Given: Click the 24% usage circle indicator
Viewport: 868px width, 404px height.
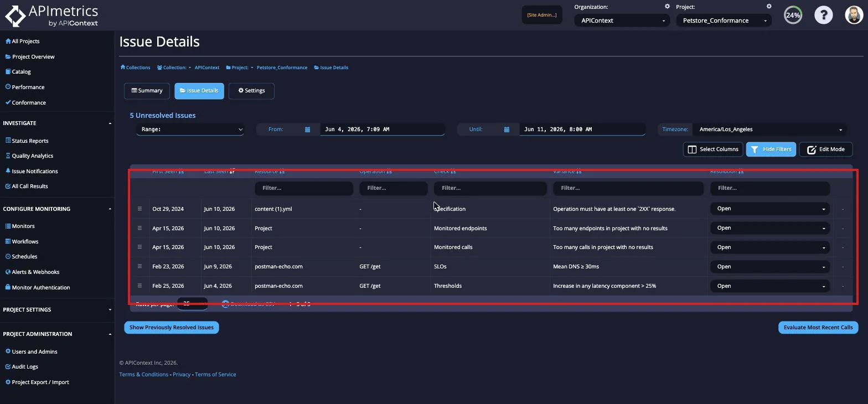Looking at the screenshot, I should 793,15.
